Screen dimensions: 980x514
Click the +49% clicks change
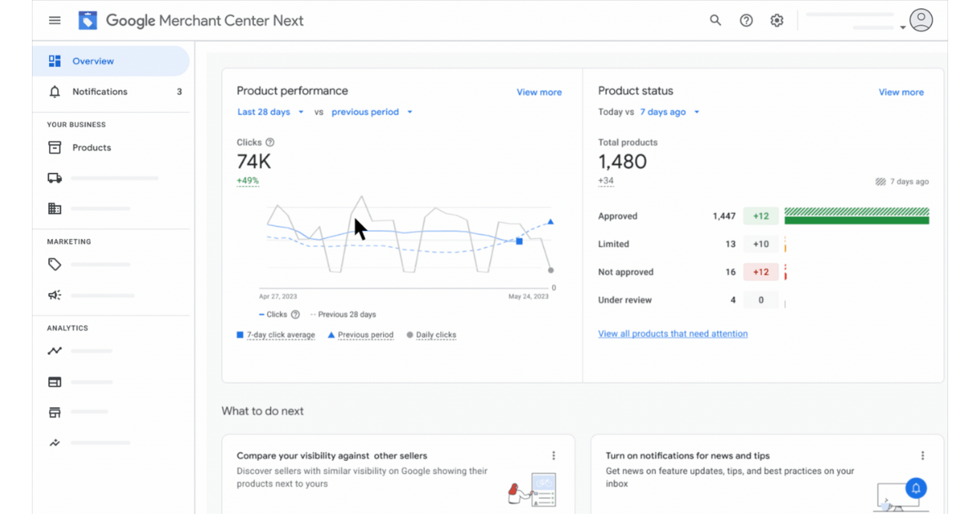coord(247,181)
